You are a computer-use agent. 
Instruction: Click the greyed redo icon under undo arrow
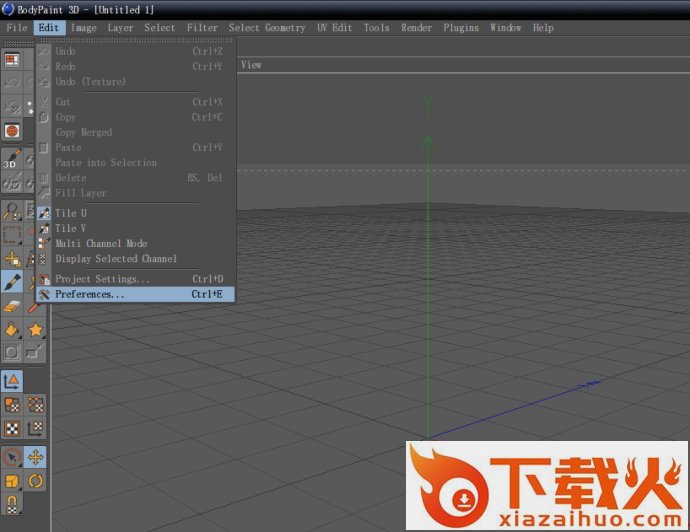click(x=12, y=106)
